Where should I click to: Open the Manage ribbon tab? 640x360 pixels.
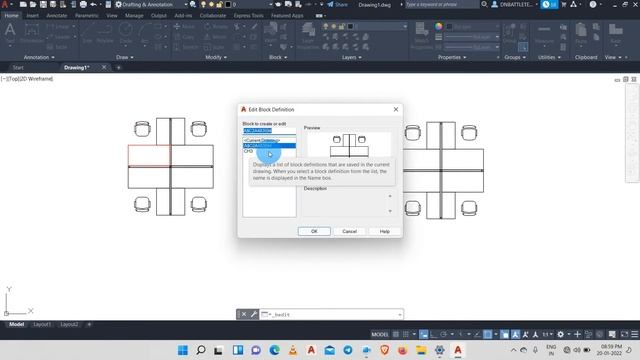click(134, 16)
